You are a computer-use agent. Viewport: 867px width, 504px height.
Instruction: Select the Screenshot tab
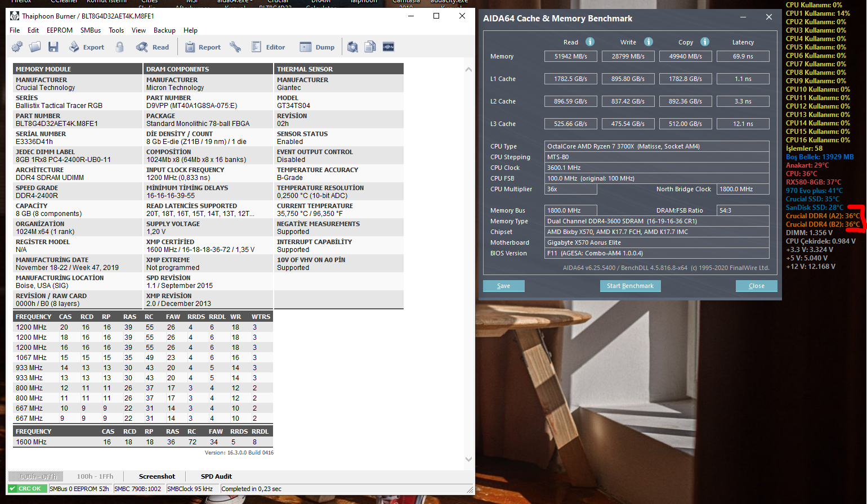(x=157, y=476)
